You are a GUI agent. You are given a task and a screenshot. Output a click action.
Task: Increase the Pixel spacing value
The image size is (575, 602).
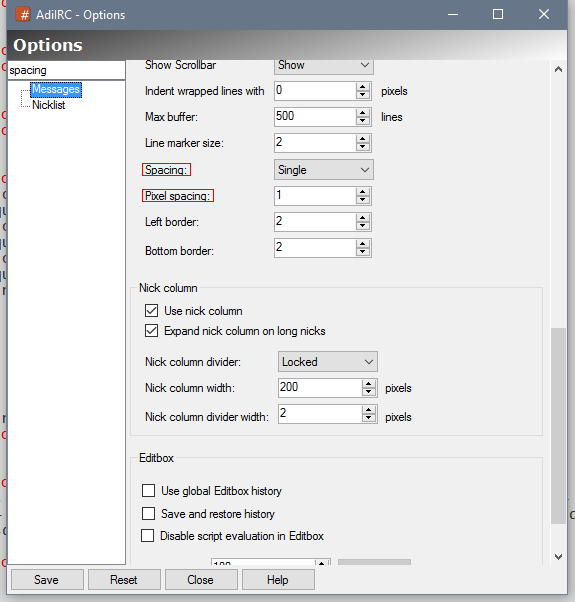362,192
